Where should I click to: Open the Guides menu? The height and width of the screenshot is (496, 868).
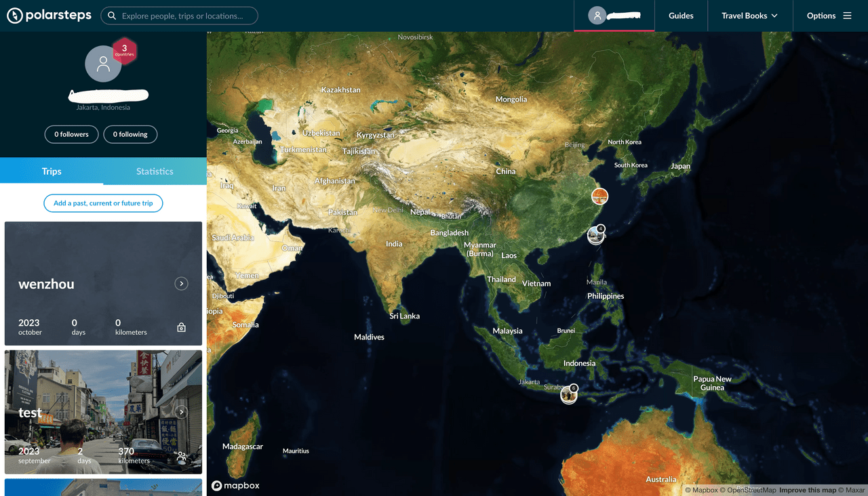point(681,16)
